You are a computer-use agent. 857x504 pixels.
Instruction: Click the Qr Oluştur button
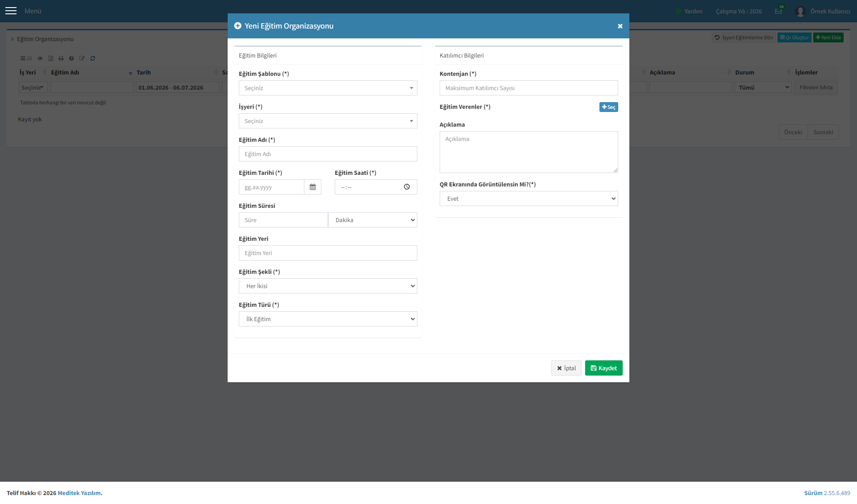pos(795,37)
